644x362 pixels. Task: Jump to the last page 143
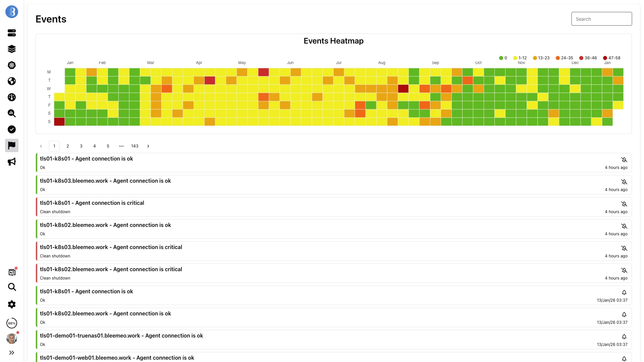pyautogui.click(x=135, y=146)
